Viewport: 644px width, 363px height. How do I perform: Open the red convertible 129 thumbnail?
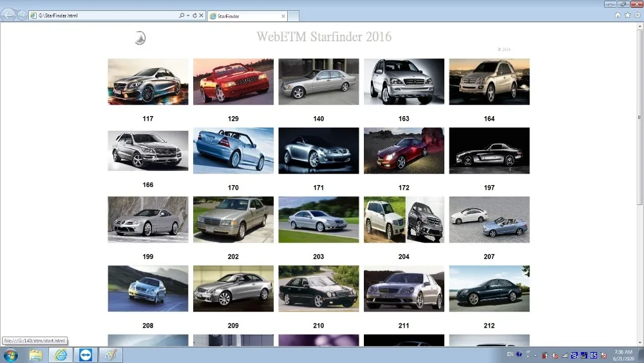pyautogui.click(x=233, y=82)
